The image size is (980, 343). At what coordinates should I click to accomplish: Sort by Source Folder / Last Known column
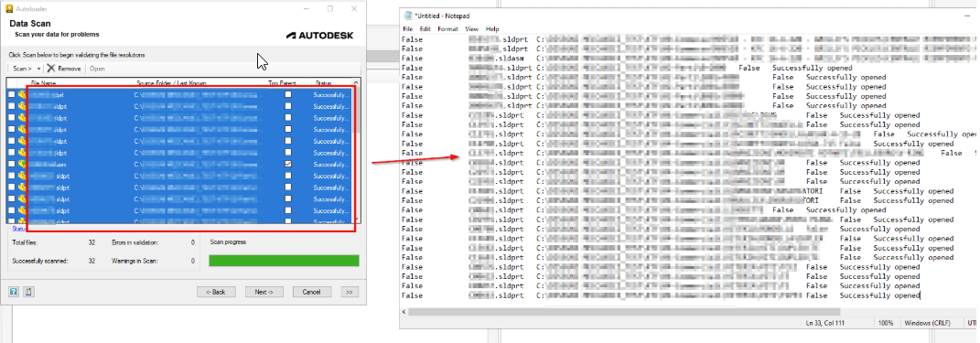tap(171, 82)
